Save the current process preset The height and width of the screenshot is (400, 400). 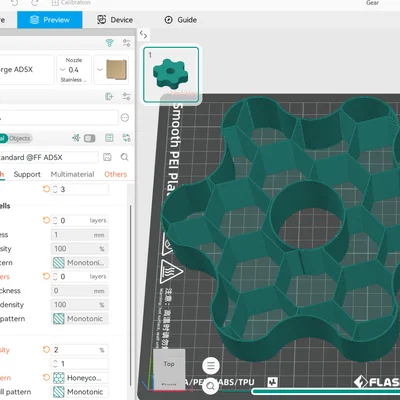pyautogui.click(x=107, y=157)
